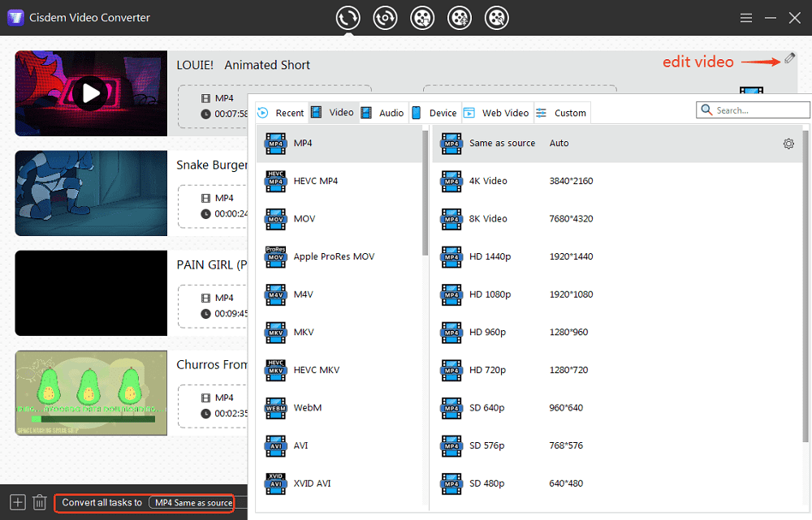
Task: Choose SD 576p preset
Action: pos(617,445)
